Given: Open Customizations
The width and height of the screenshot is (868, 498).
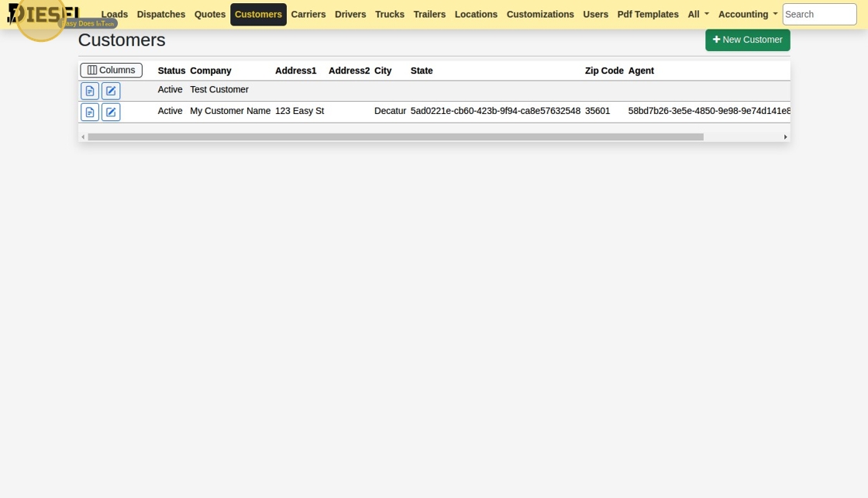Looking at the screenshot, I should (x=540, y=15).
